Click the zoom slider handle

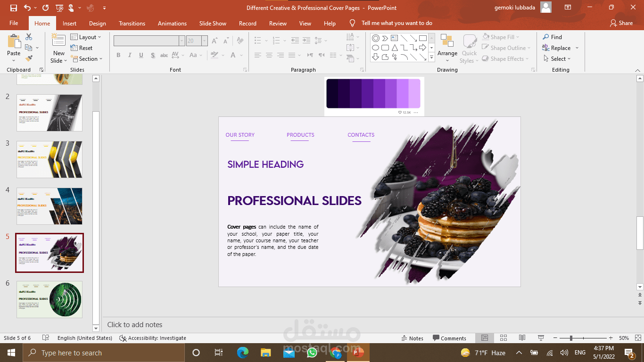[x=571, y=338]
